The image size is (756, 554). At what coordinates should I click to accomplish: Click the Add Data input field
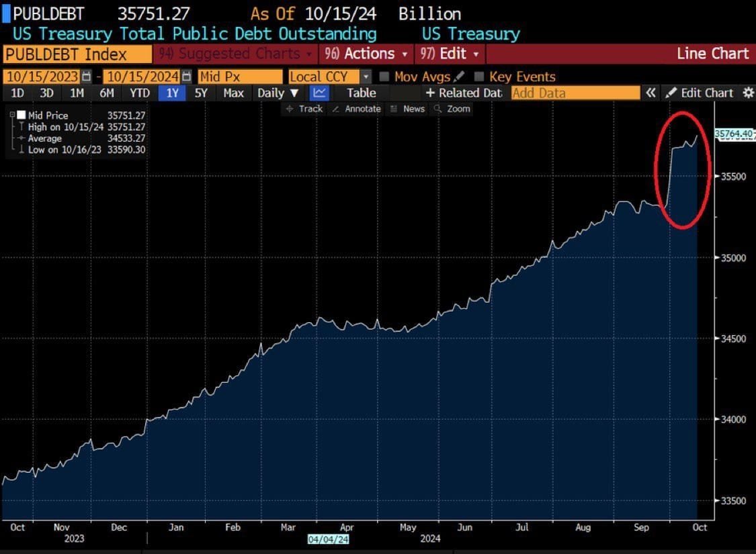pyautogui.click(x=575, y=93)
